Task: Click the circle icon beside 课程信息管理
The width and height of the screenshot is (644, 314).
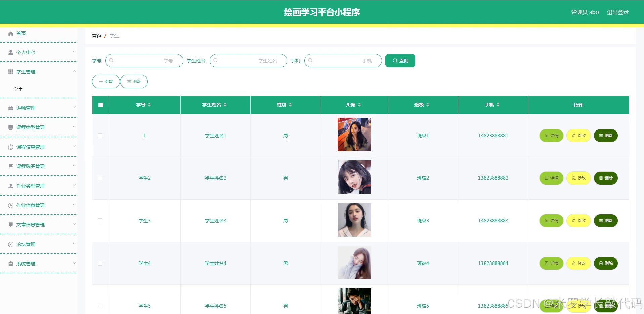Action: tap(11, 147)
